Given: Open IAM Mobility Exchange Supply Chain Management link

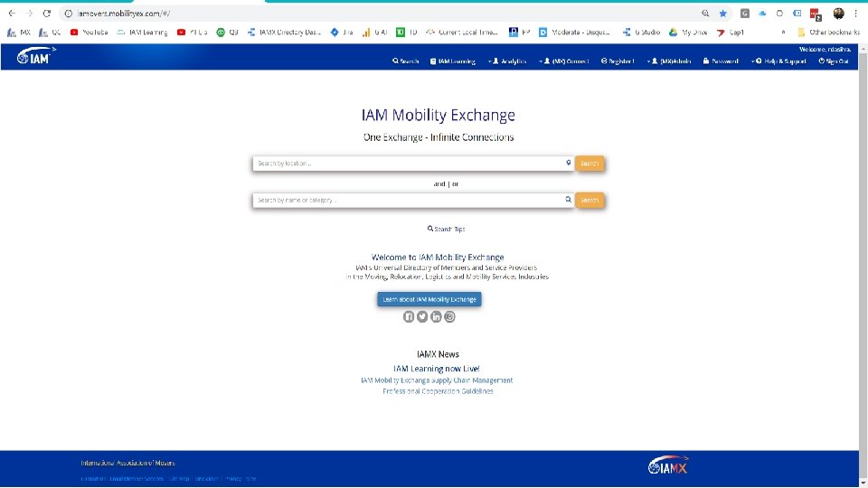Looking at the screenshot, I should pos(437,380).
